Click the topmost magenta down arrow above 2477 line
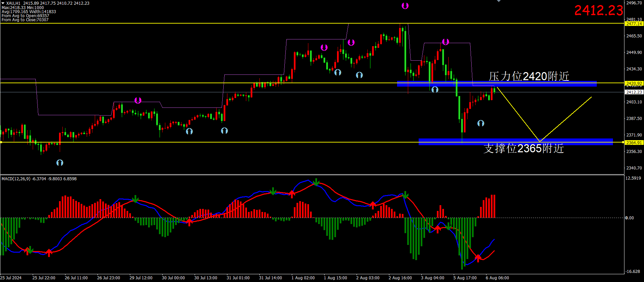Image resolution: width=644 pixels, height=282 pixels. tap(405, 6)
